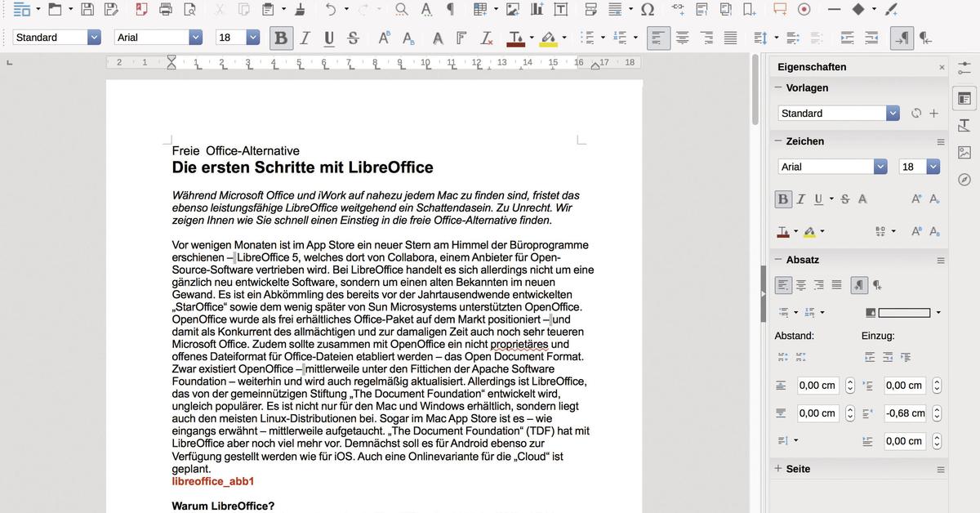Center text alignment in the toolbar
This screenshot has width=980, height=513.
point(683,38)
